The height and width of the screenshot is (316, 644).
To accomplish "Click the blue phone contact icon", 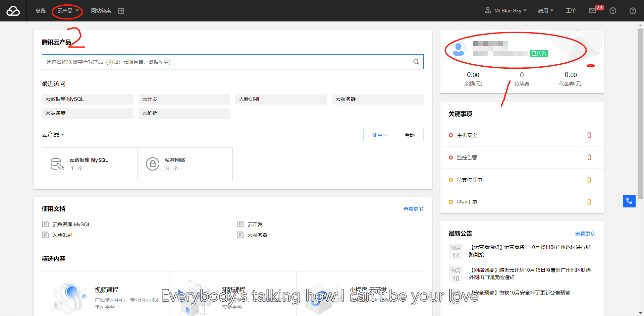I will click(x=629, y=201).
